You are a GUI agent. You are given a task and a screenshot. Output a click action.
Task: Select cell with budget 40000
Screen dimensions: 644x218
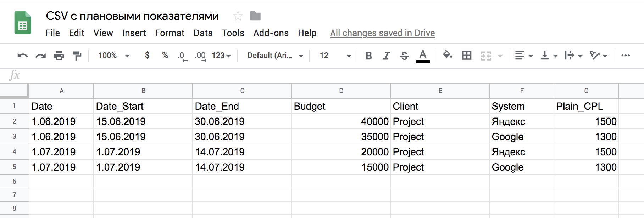pyautogui.click(x=341, y=121)
